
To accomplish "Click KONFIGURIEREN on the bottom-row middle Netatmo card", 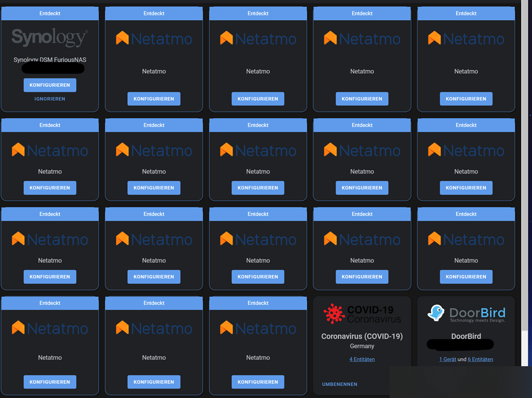I will [x=153, y=382].
